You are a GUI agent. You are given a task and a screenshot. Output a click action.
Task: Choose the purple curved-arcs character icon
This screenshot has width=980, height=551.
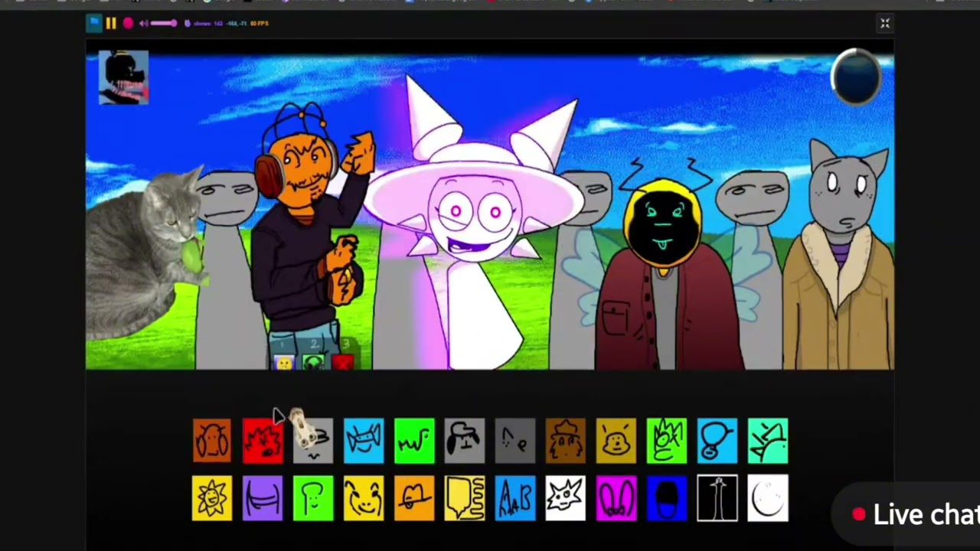pyautogui.click(x=263, y=498)
